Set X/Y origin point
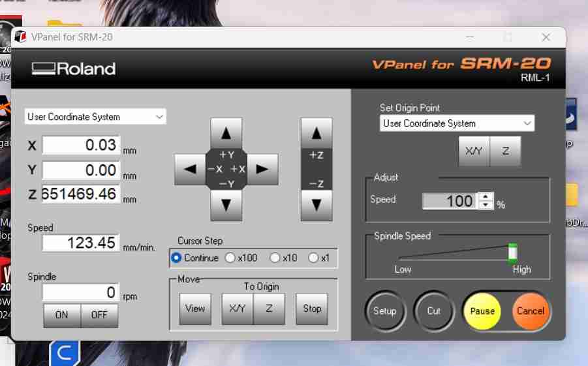588x366 pixels. (x=474, y=151)
